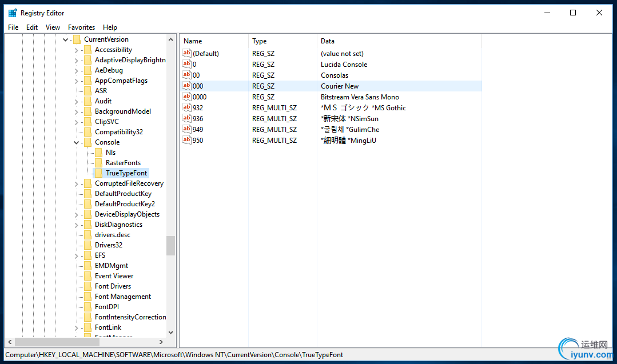Maximize the Registry Editor window
The width and height of the screenshot is (617, 364).
pyautogui.click(x=573, y=13)
